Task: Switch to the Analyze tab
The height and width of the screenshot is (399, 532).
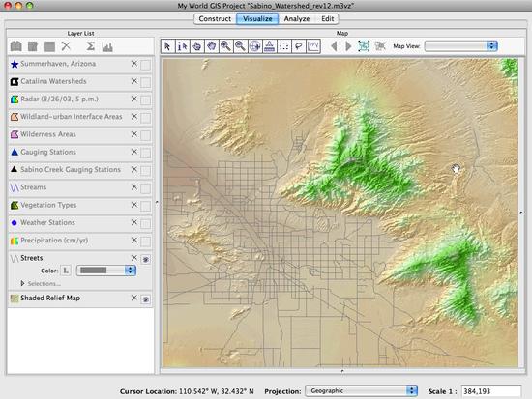Action: pyautogui.click(x=297, y=19)
